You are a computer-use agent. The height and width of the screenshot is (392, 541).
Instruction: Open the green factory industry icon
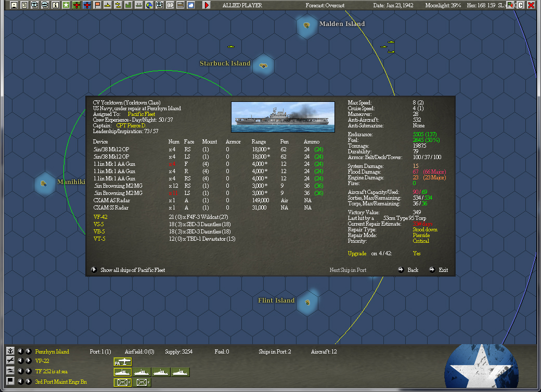[128, 5]
